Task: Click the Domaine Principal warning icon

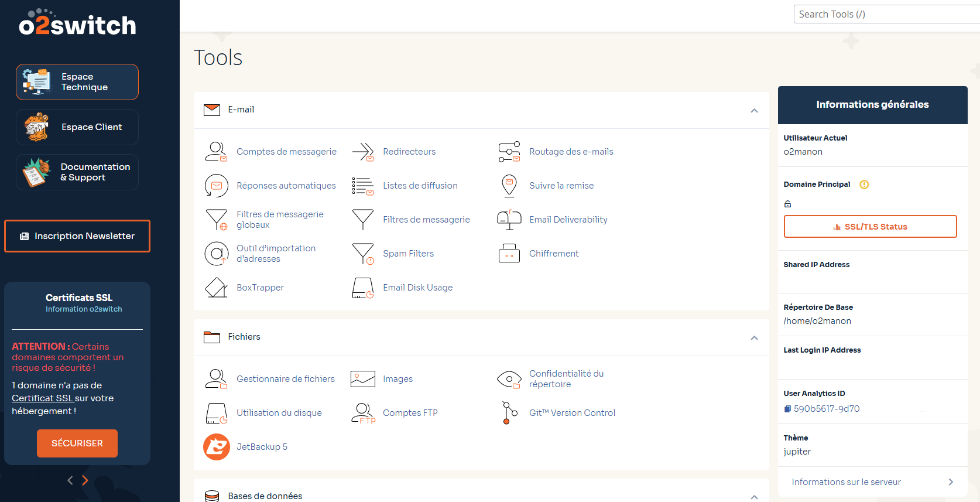Action: [864, 185]
